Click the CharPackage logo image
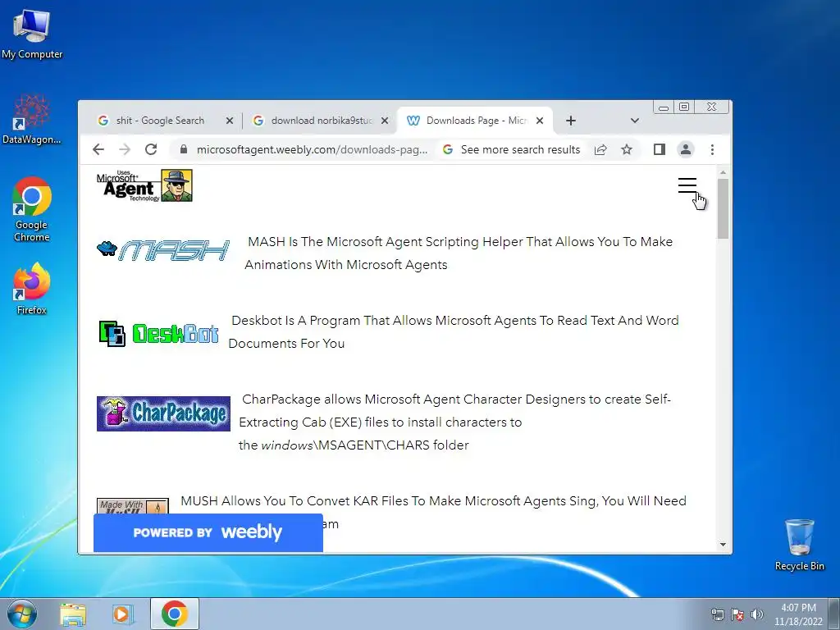Viewport: 840px width, 630px height. 163,413
